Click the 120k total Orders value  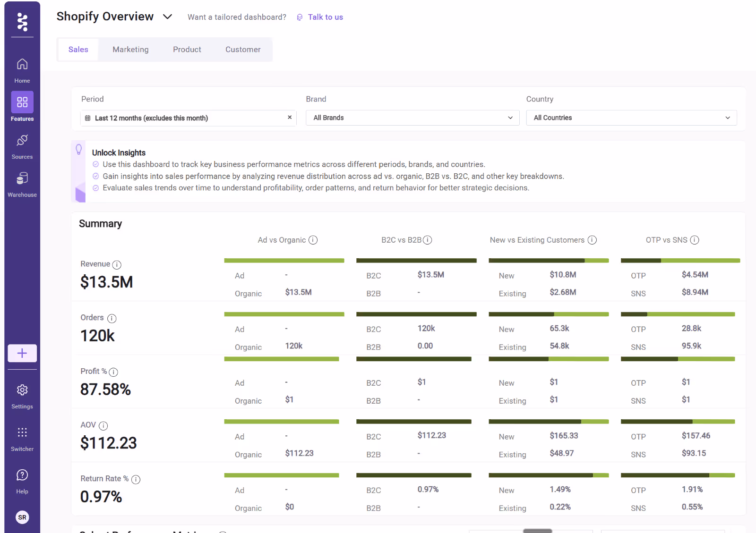pyautogui.click(x=97, y=336)
